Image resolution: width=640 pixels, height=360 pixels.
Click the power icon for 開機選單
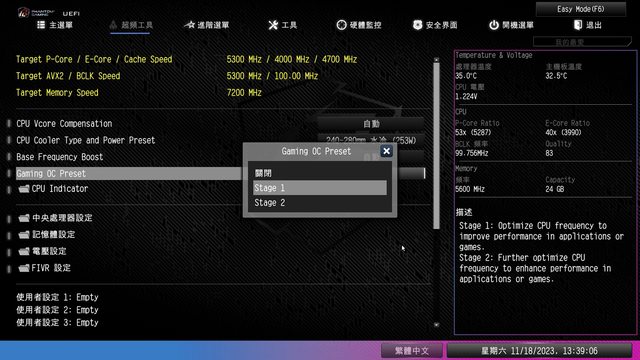[494, 25]
